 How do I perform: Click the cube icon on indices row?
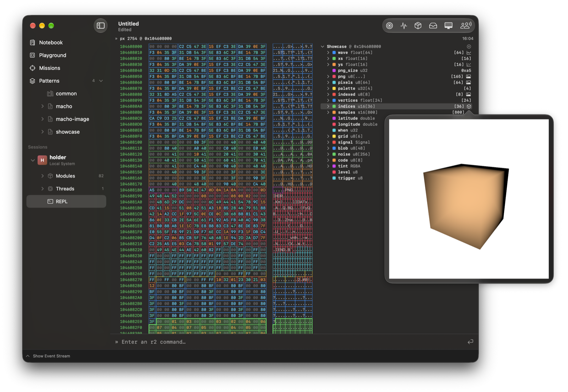pos(469,106)
